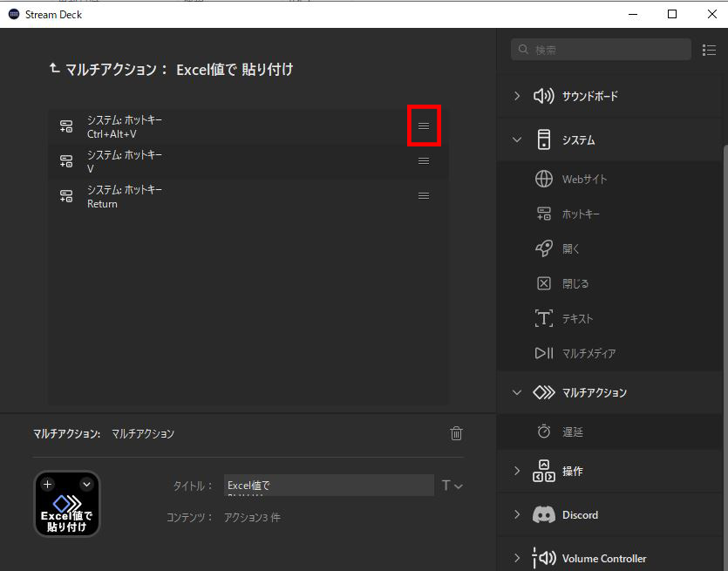The height and width of the screenshot is (571, 728).
Task: Maximize the Stream Deck window
Action: click(x=672, y=15)
